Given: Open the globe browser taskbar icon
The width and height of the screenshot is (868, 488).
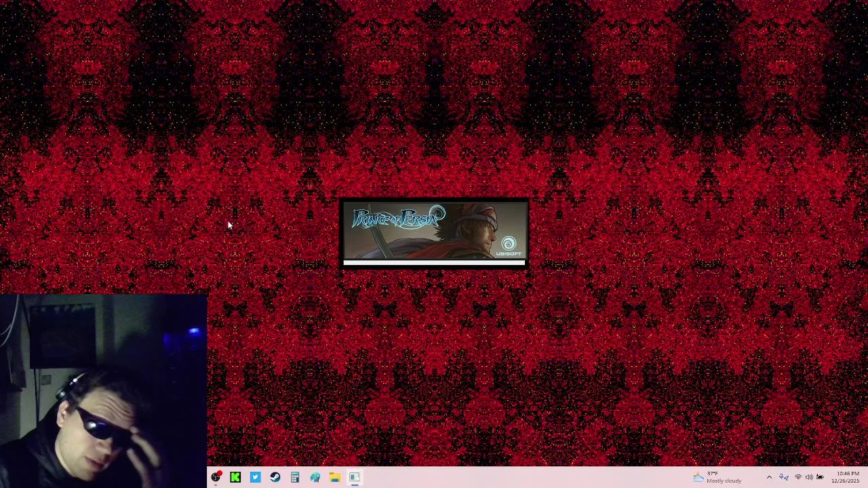Looking at the screenshot, I should click(x=315, y=477).
